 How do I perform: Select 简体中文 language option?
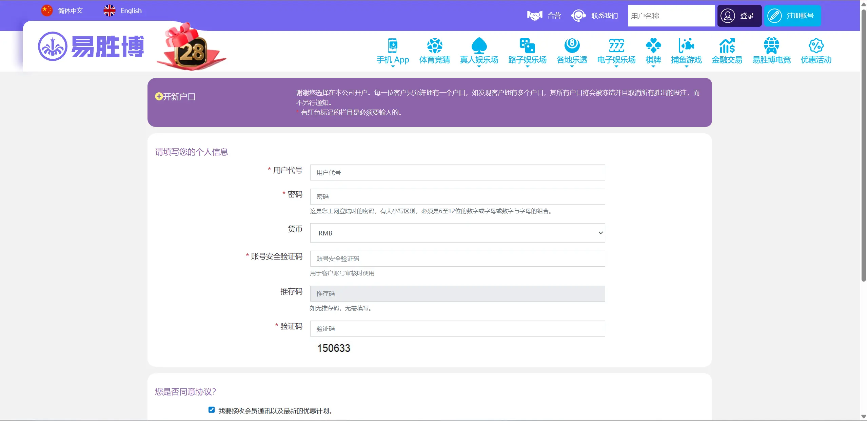pyautogui.click(x=62, y=11)
